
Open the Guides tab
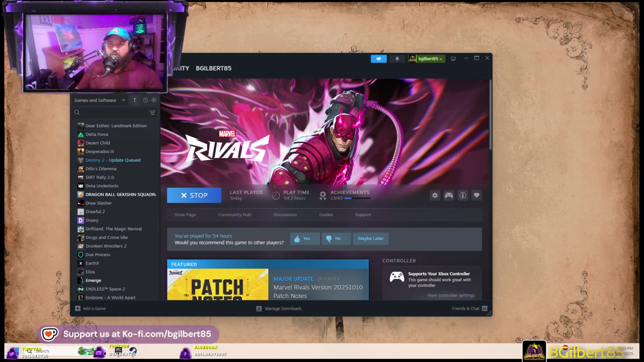[326, 215]
